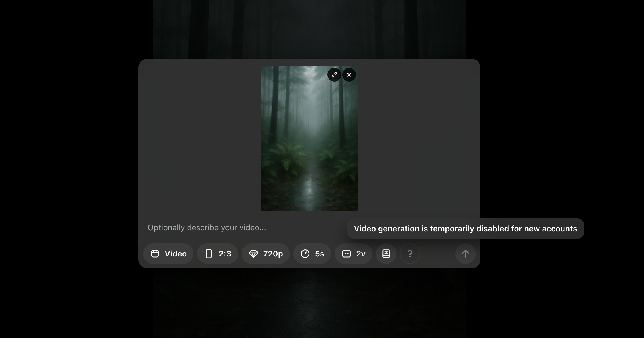This screenshot has height=338, width=644.
Task: Change the 5s duration option
Action: point(319,254)
